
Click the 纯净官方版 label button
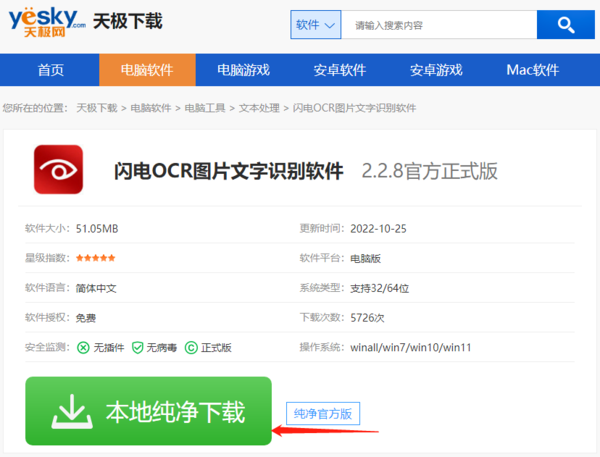pyautogui.click(x=320, y=413)
